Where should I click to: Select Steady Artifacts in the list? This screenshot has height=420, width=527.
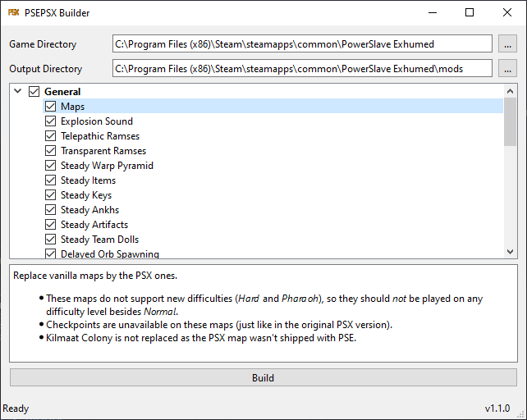pos(94,225)
